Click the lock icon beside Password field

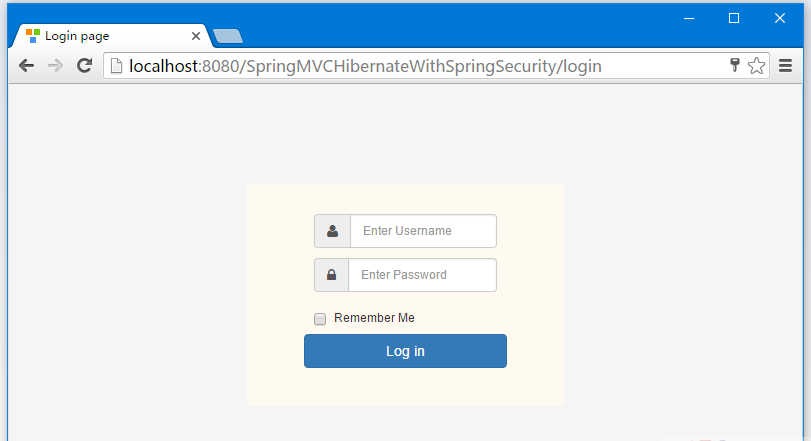point(332,275)
